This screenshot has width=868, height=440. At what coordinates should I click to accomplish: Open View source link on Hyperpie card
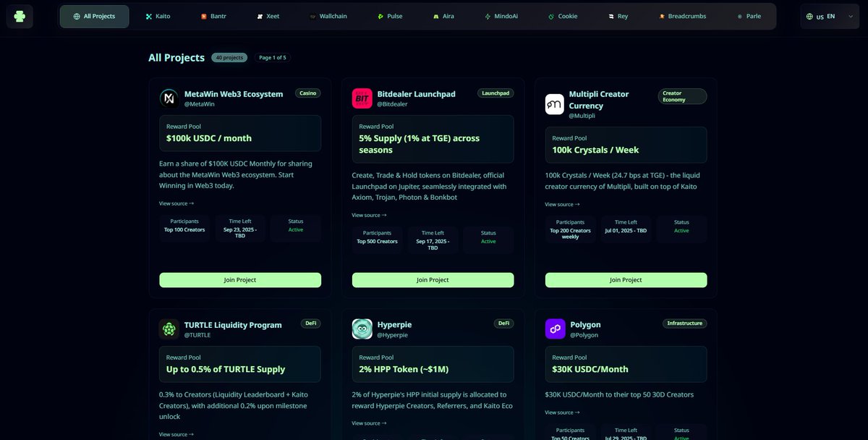pos(369,423)
